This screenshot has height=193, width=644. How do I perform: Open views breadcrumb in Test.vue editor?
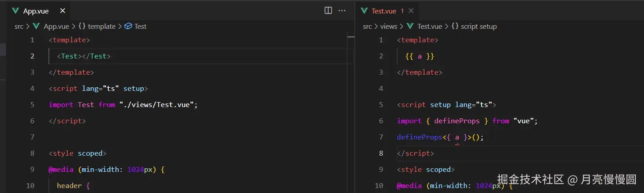[389, 27]
